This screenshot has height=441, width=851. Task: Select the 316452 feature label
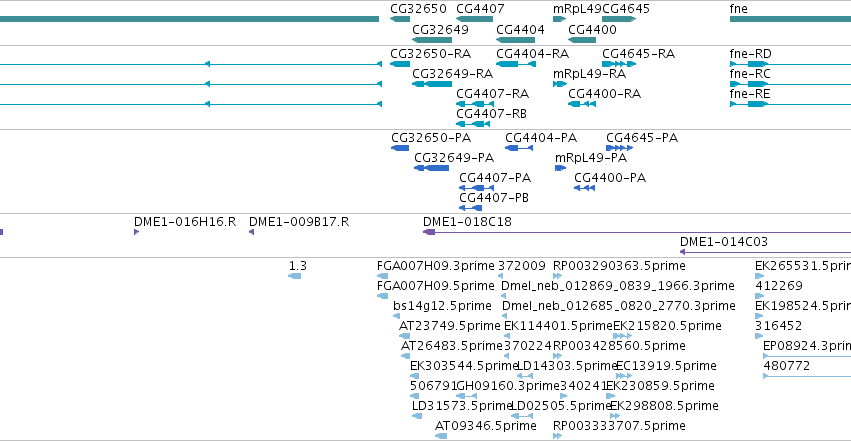pos(778,327)
